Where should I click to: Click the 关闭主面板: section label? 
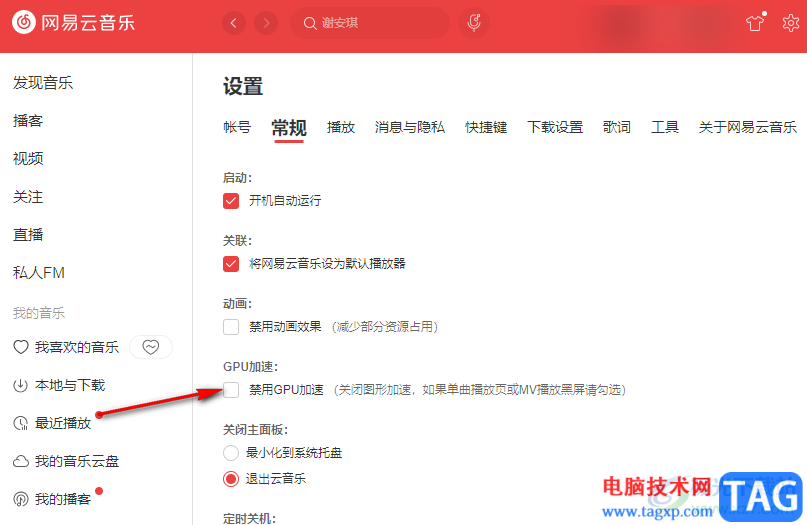(255, 430)
